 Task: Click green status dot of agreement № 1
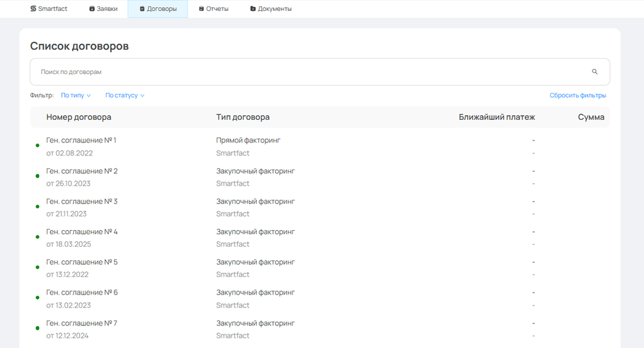pyautogui.click(x=37, y=146)
